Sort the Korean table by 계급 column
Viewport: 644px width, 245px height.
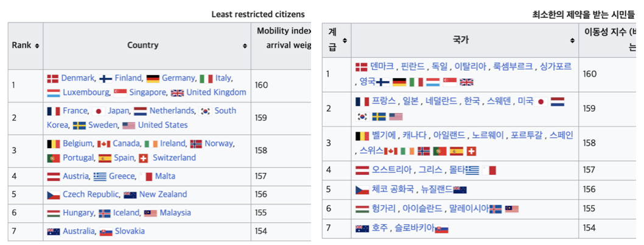(345, 41)
